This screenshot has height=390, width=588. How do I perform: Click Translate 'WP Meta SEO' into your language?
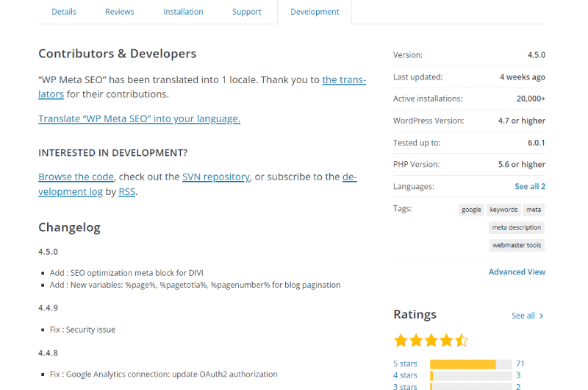[139, 118]
